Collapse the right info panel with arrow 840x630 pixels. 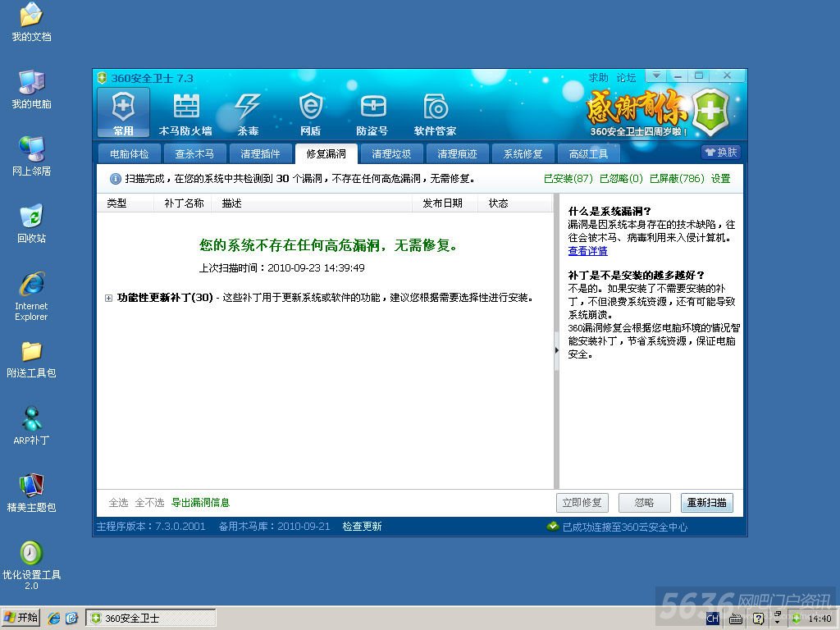click(x=557, y=350)
